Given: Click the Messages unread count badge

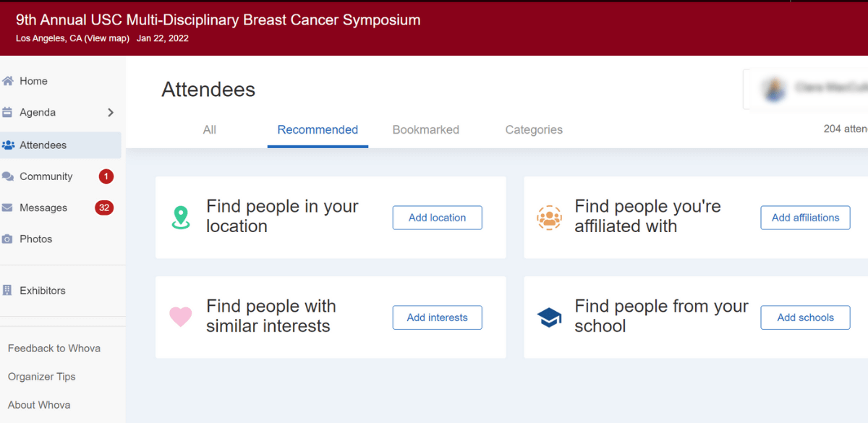Looking at the screenshot, I should point(105,208).
